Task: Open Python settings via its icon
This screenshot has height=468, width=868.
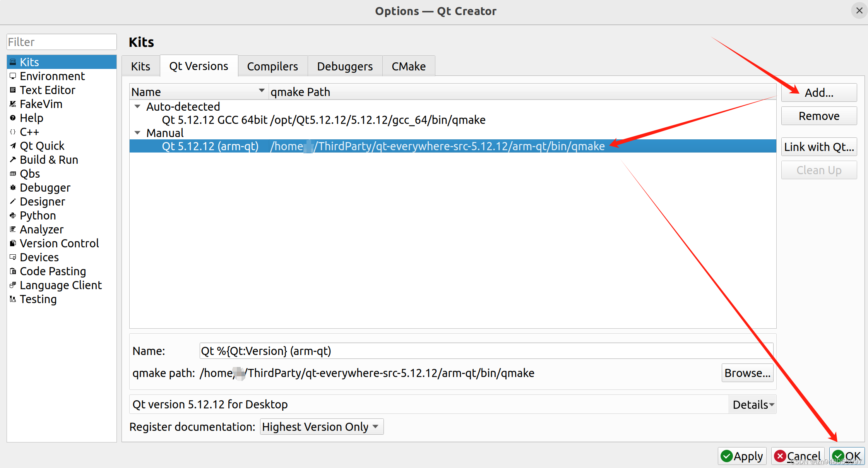Action: pos(13,216)
